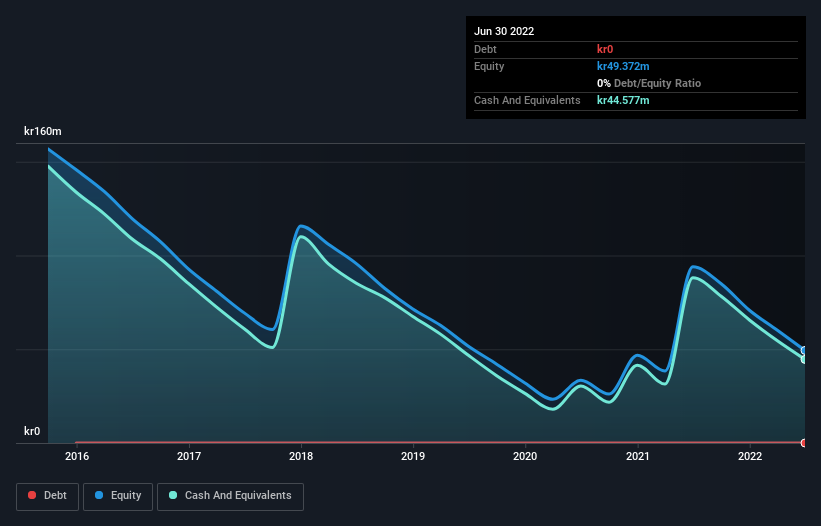Toggle the Equity series legend button

[x=118, y=496]
